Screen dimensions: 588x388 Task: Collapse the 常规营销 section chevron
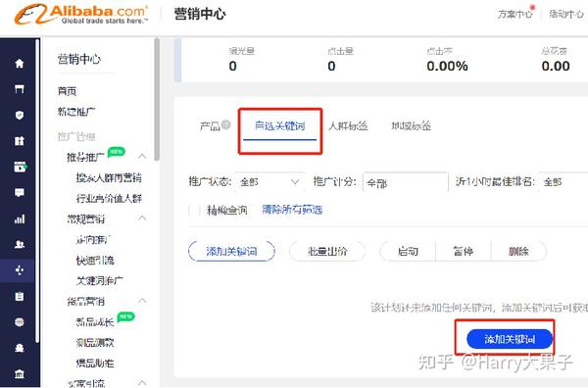[142, 218]
